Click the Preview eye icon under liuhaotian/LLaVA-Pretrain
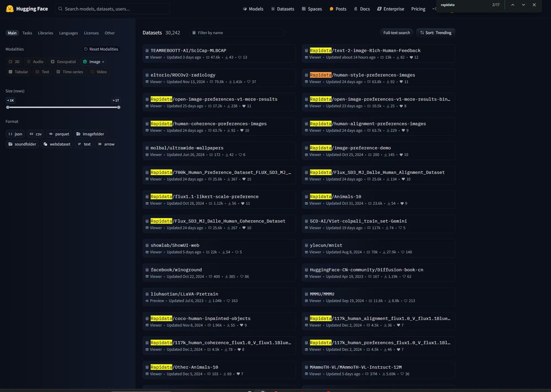Screen dimensions: 551x392 (x=147, y=301)
